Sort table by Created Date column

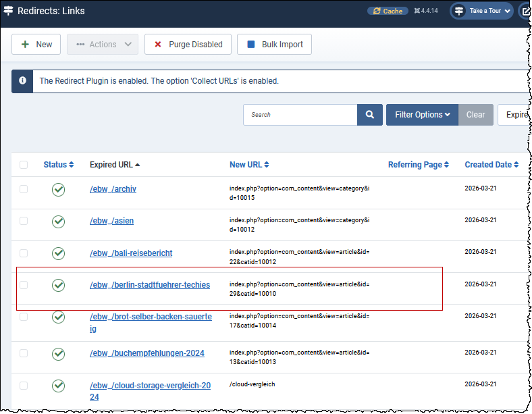point(491,165)
